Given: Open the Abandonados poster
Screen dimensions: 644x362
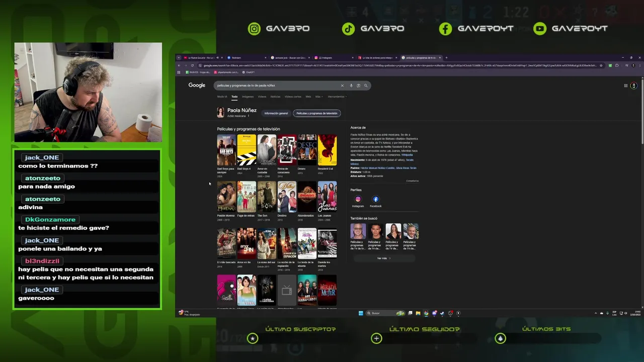Looking at the screenshot, I should (x=307, y=197).
